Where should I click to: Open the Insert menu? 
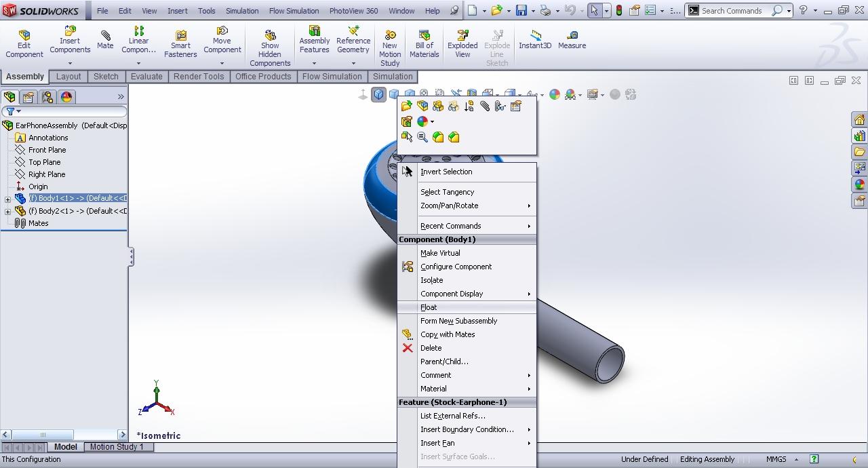178,11
